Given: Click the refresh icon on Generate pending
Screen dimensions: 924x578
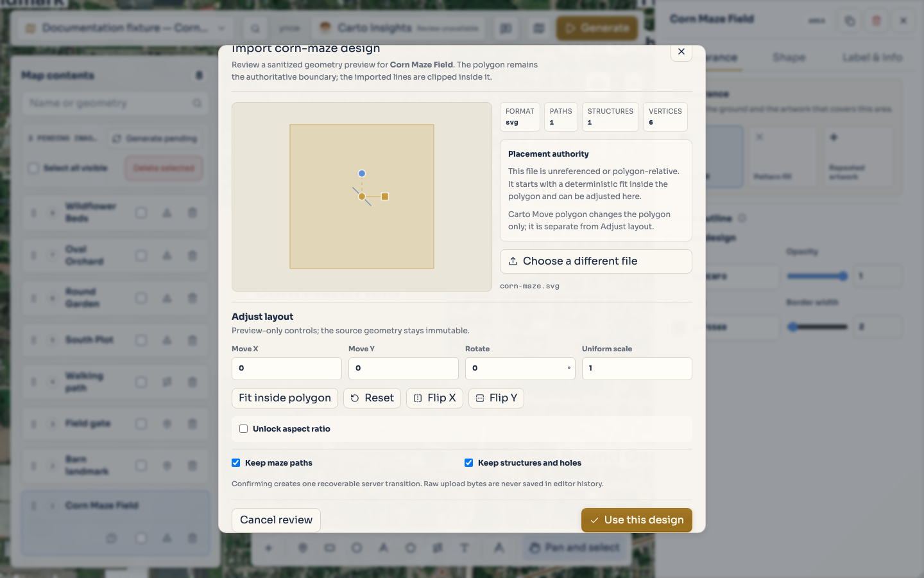Looking at the screenshot, I should click(117, 139).
